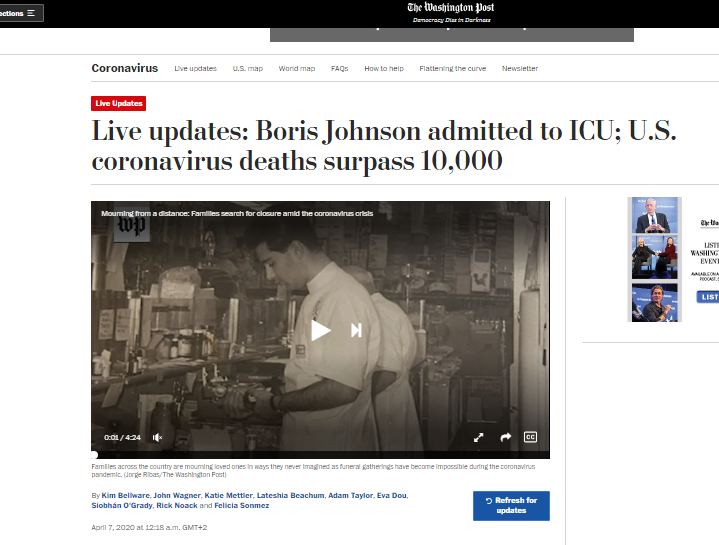
Task: Click the Listen button in sidebar ad
Action: [708, 297]
